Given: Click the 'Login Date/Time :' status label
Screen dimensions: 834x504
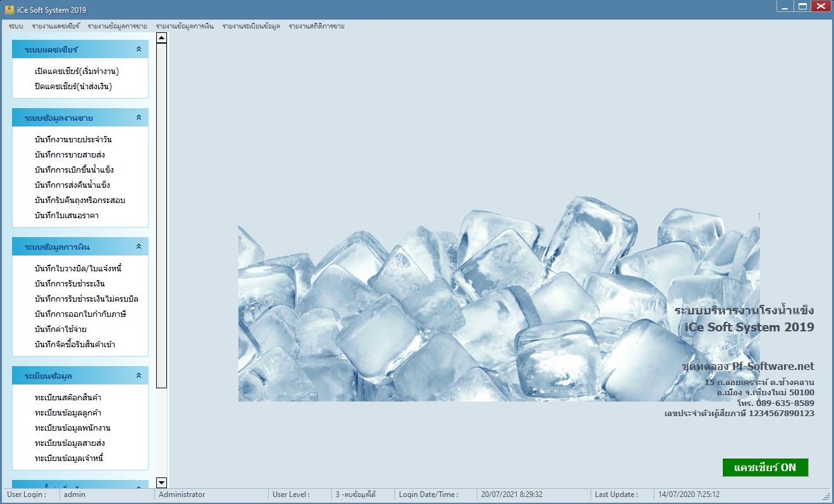Looking at the screenshot, I should [x=429, y=495].
